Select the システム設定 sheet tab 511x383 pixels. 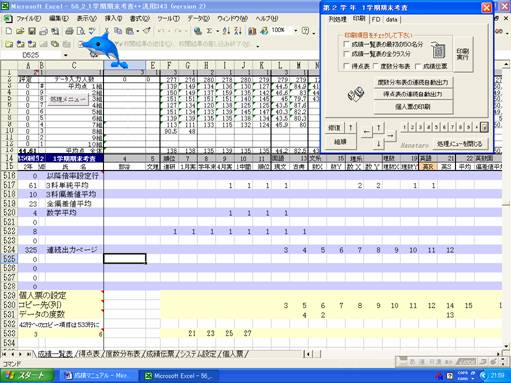(x=198, y=354)
